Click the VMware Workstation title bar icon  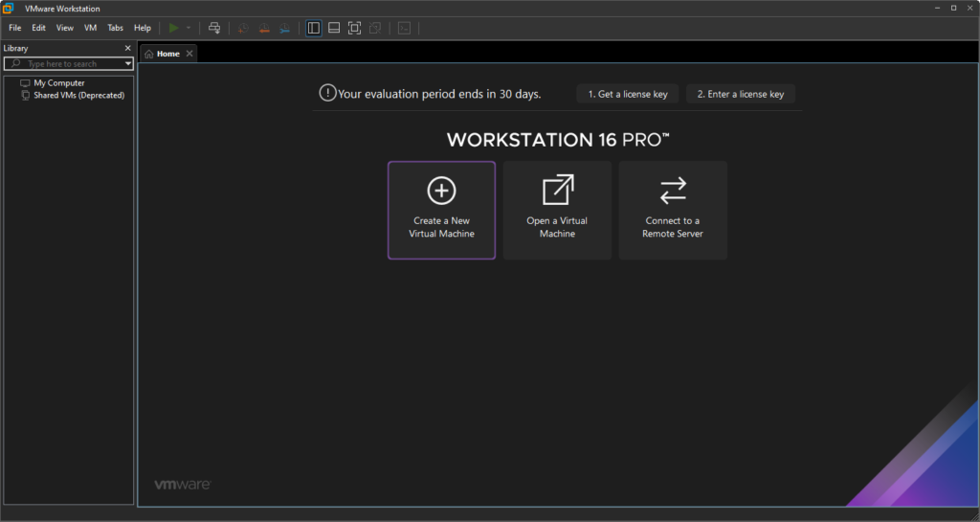(x=8, y=8)
